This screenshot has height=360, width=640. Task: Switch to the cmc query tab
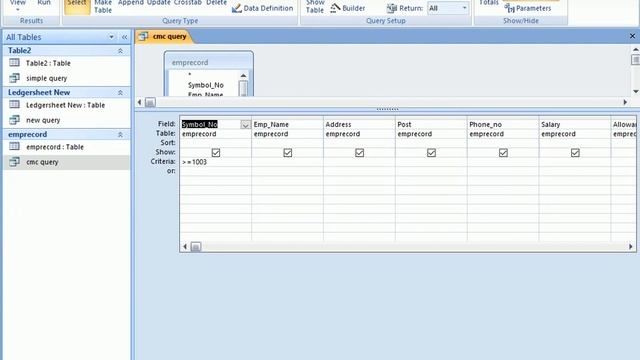point(169,36)
